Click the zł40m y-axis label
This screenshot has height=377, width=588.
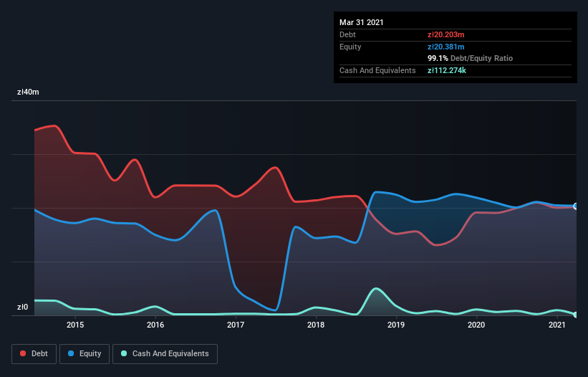(x=28, y=92)
